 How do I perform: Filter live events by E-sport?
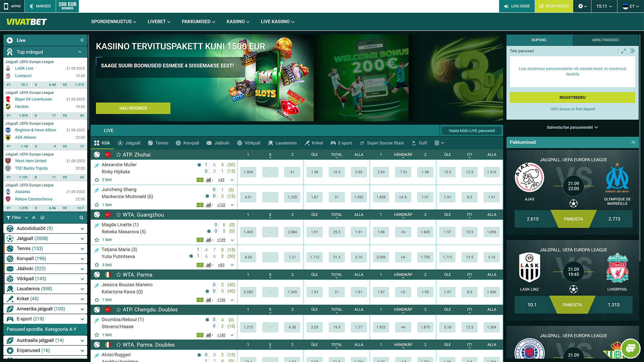(341, 143)
